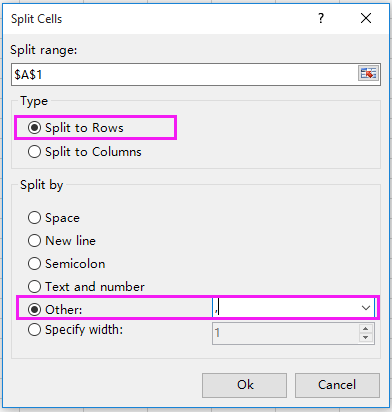Select the Specify width radio button
392x412 pixels.
(x=76, y=330)
